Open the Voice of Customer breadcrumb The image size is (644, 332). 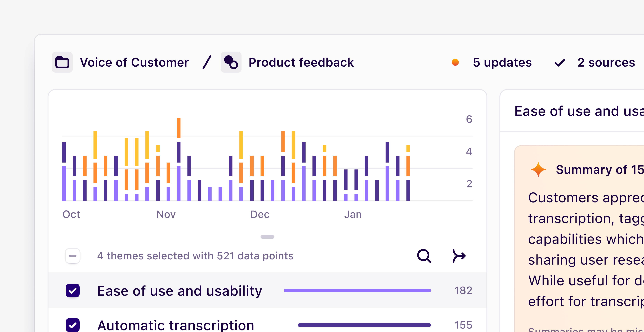coord(134,62)
